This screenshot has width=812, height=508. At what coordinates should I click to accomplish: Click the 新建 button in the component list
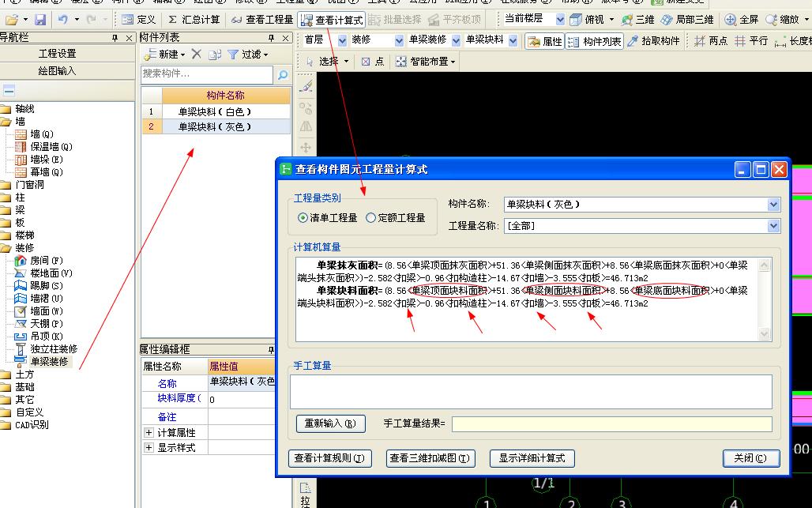coord(164,55)
